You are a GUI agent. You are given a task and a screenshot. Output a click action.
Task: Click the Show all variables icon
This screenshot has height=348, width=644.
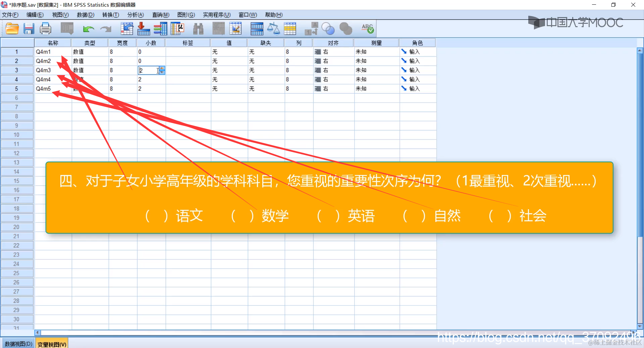(x=346, y=29)
